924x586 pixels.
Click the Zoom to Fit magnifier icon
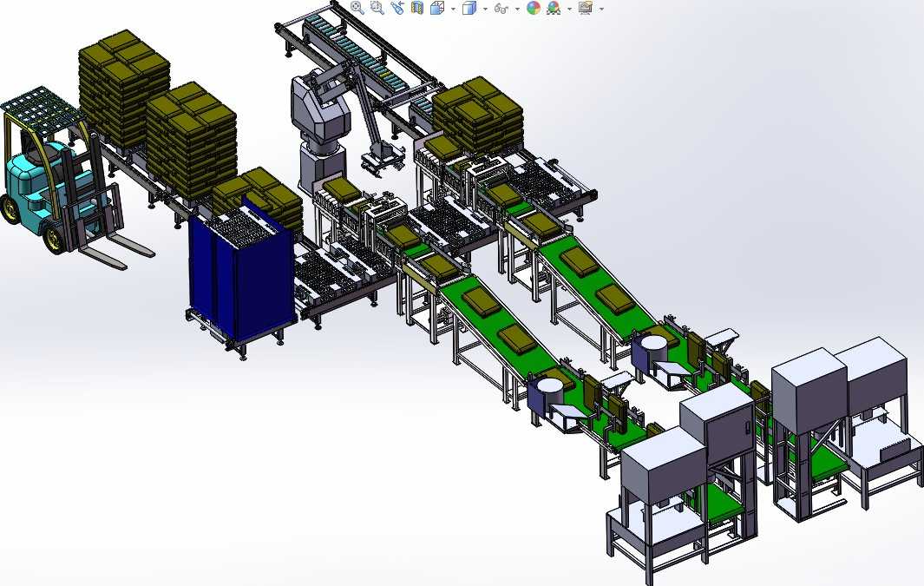[x=357, y=8]
